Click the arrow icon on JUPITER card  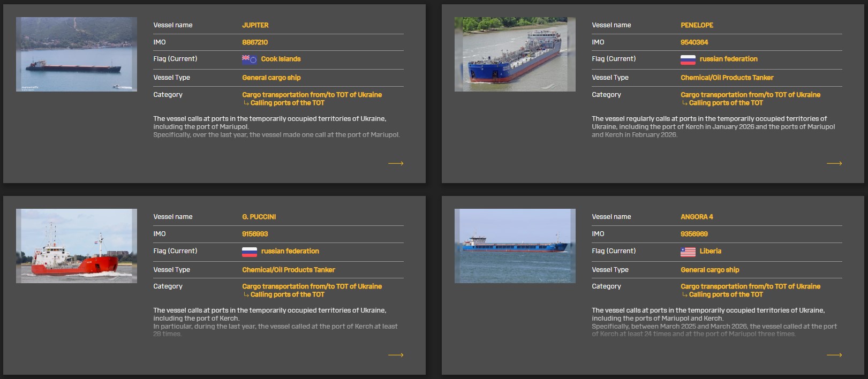(396, 163)
